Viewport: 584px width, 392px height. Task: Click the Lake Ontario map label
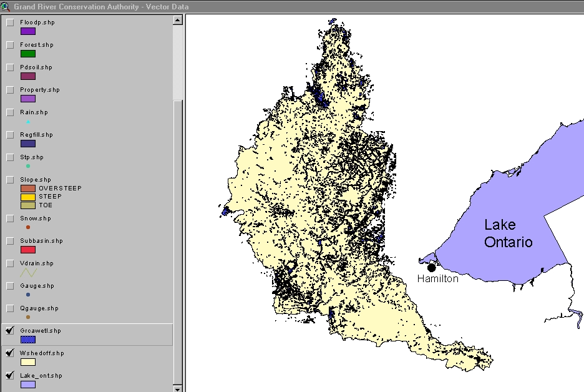point(508,233)
